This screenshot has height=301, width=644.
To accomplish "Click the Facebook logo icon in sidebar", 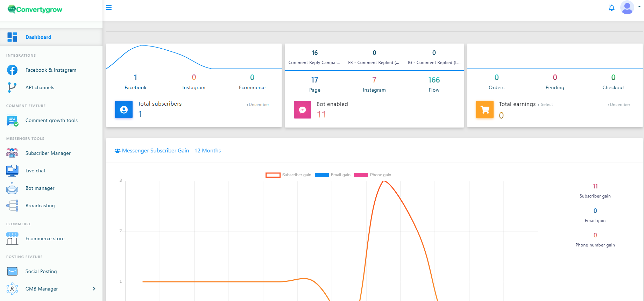I will pyautogui.click(x=12, y=70).
